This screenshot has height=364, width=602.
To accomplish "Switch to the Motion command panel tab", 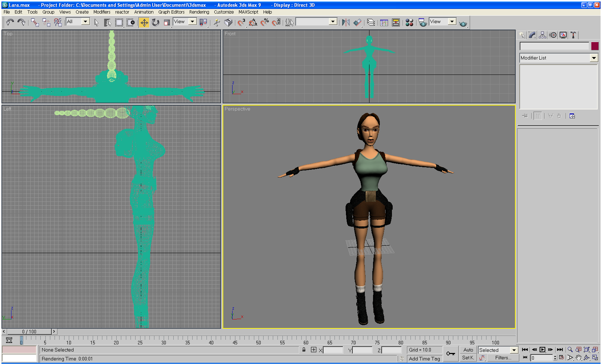I will [x=553, y=35].
